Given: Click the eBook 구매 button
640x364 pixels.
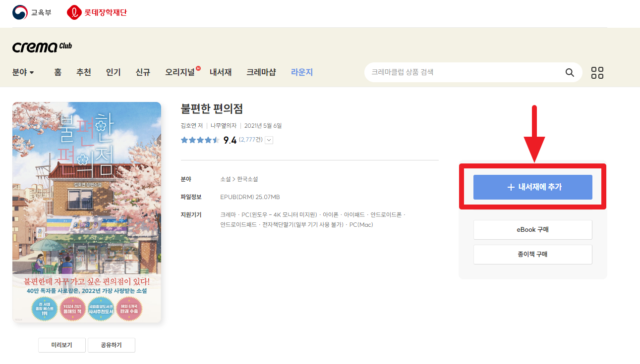Looking at the screenshot, I should click(533, 230).
